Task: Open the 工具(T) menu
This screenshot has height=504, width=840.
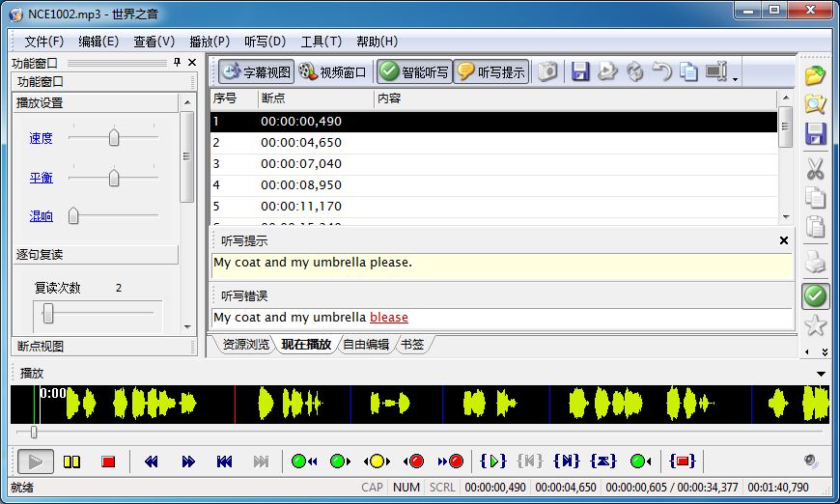Action: (321, 42)
